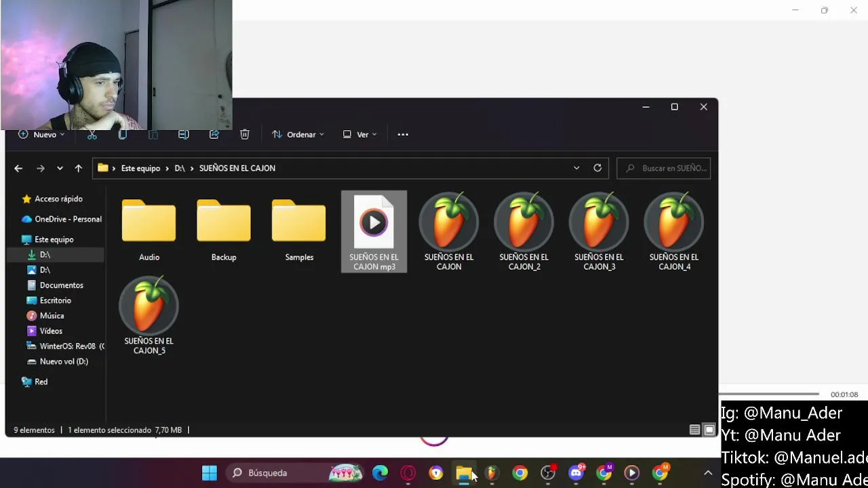Open the Windows Start menu
Image resolution: width=868 pixels, height=488 pixels.
(x=210, y=473)
